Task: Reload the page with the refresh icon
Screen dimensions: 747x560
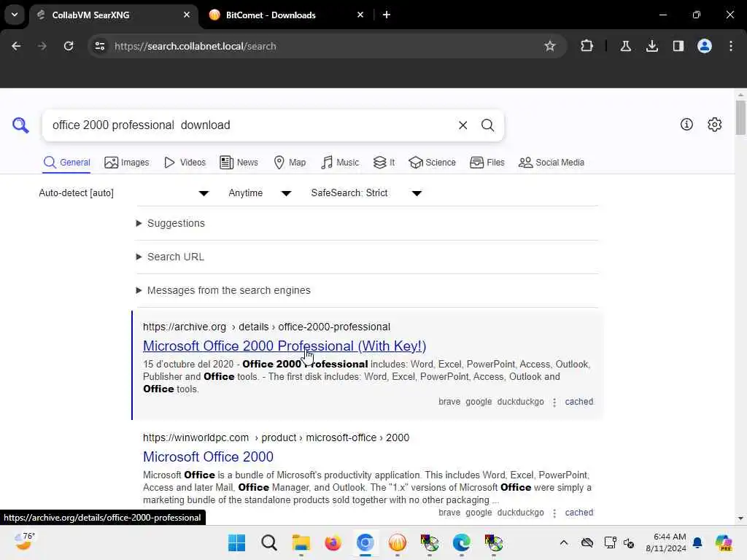Action: coord(69,46)
